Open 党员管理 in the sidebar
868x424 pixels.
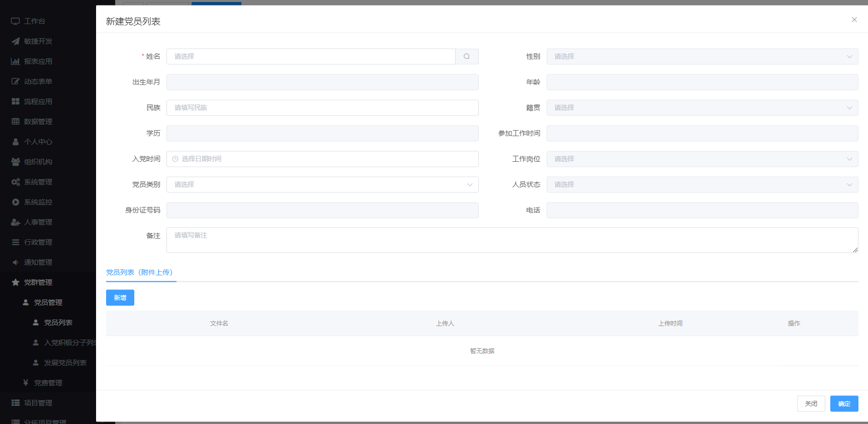coord(48,302)
